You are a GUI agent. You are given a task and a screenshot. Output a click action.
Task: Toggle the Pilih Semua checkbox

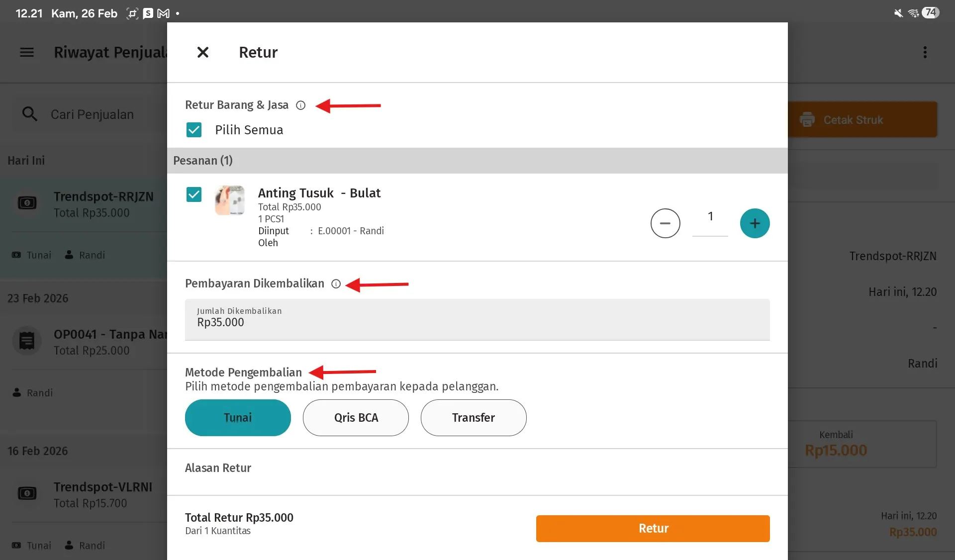(x=194, y=130)
